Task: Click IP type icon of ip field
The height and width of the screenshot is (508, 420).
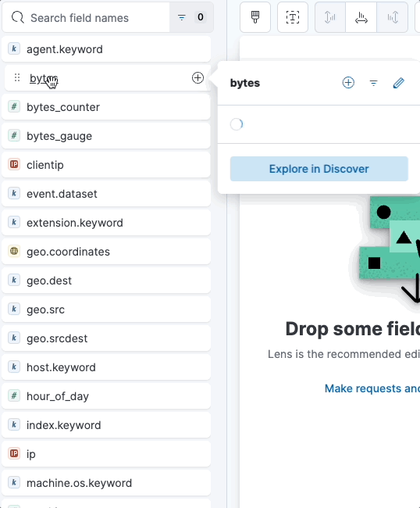Action: [14, 453]
